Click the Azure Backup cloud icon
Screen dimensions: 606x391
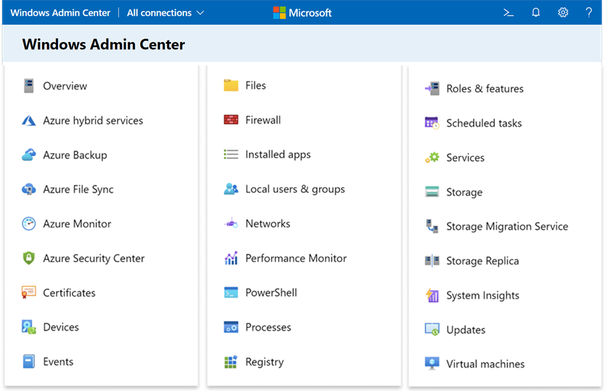29,155
